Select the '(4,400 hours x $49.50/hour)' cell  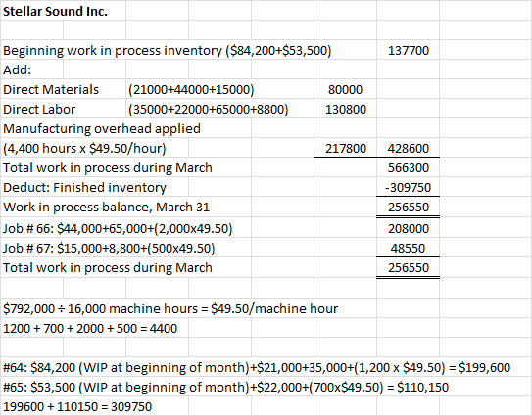click(x=84, y=149)
